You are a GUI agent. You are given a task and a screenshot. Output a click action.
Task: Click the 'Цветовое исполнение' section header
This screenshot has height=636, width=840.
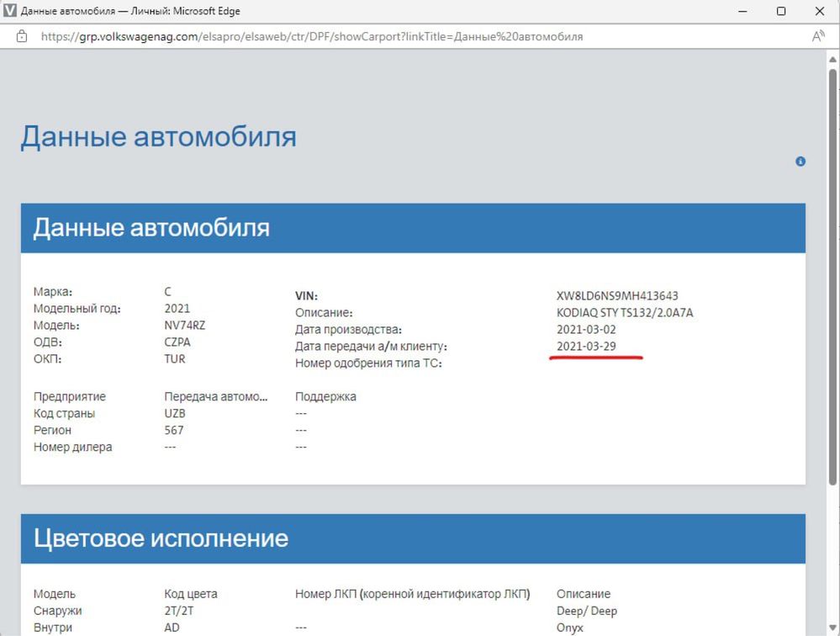[x=413, y=538]
